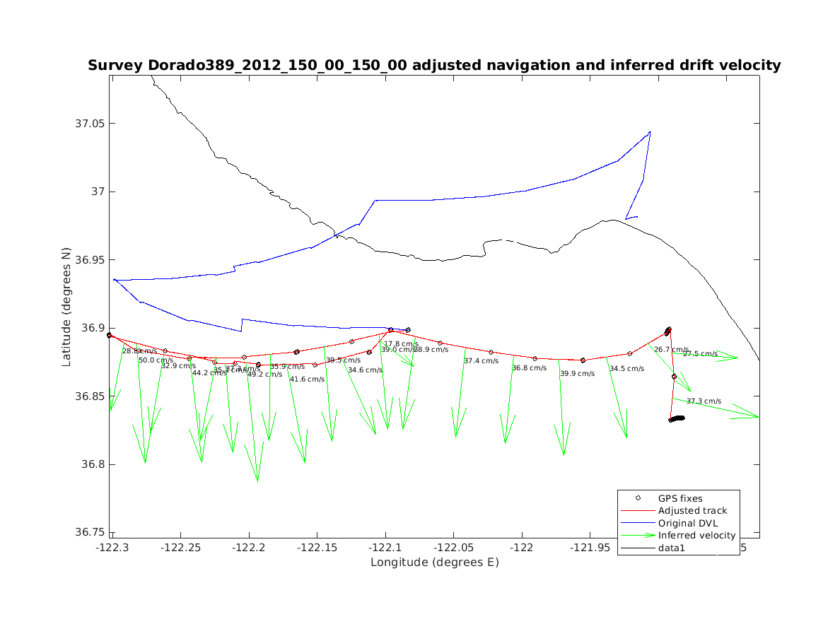Select the Original DVL legend entry text

(x=690, y=524)
